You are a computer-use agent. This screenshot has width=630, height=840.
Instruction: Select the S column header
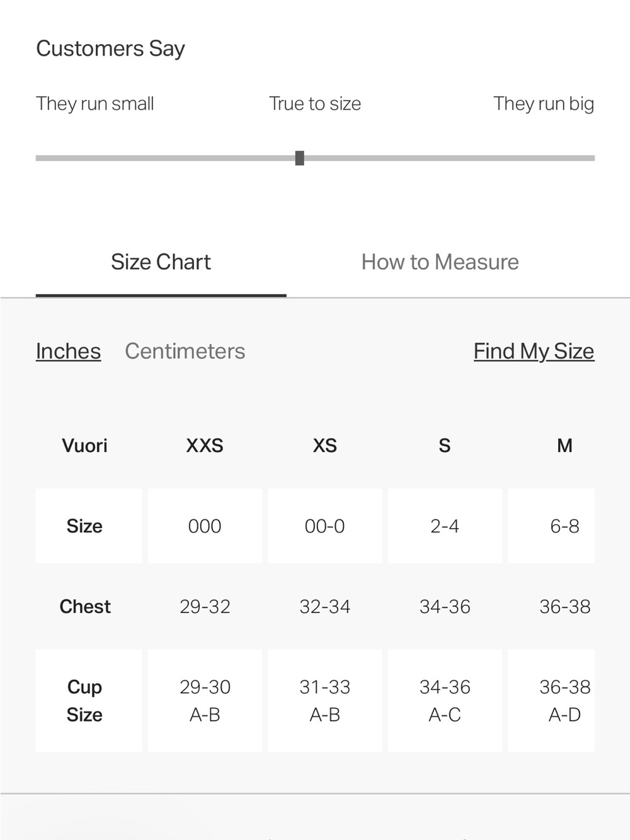[445, 446]
